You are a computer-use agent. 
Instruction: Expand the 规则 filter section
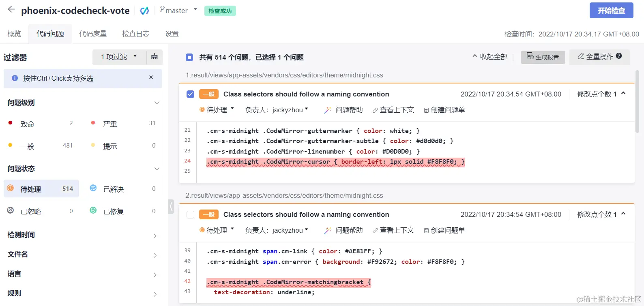pyautogui.click(x=155, y=294)
